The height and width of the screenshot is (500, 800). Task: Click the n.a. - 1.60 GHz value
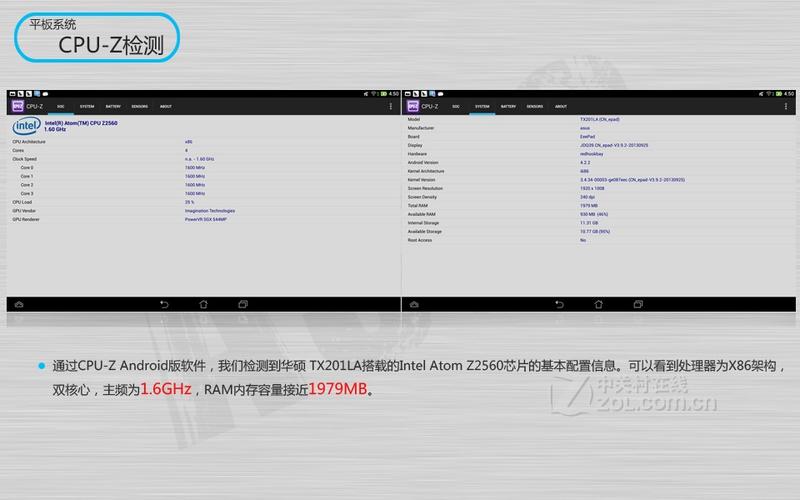coord(199,159)
